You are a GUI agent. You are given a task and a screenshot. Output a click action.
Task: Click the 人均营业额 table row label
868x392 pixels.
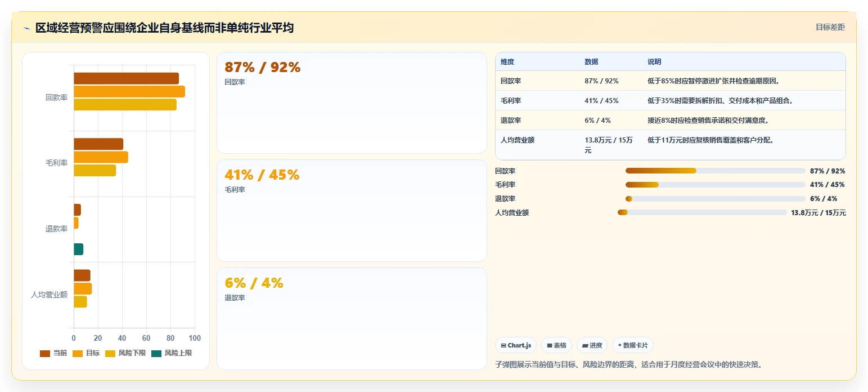point(518,140)
